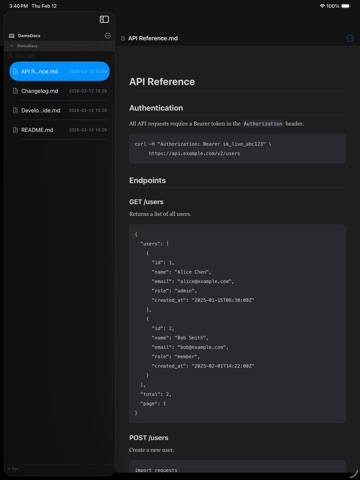Open the document ellipsis menu at top right
Viewport: 360px width, 480px height.
pos(350,38)
